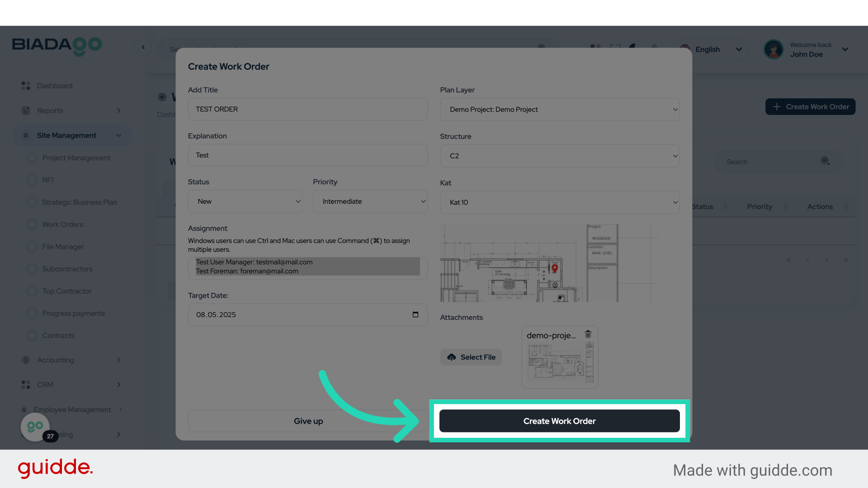Click the Target Date calendar field
This screenshot has width=868, height=488.
[x=307, y=314]
